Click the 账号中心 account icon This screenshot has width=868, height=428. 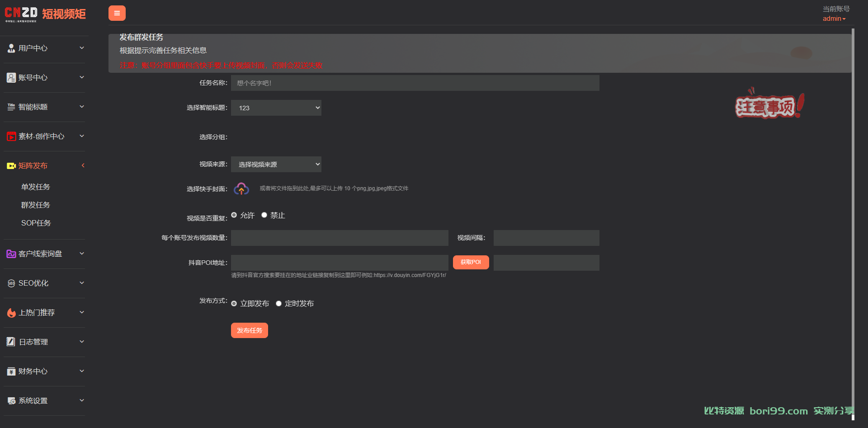tap(11, 77)
